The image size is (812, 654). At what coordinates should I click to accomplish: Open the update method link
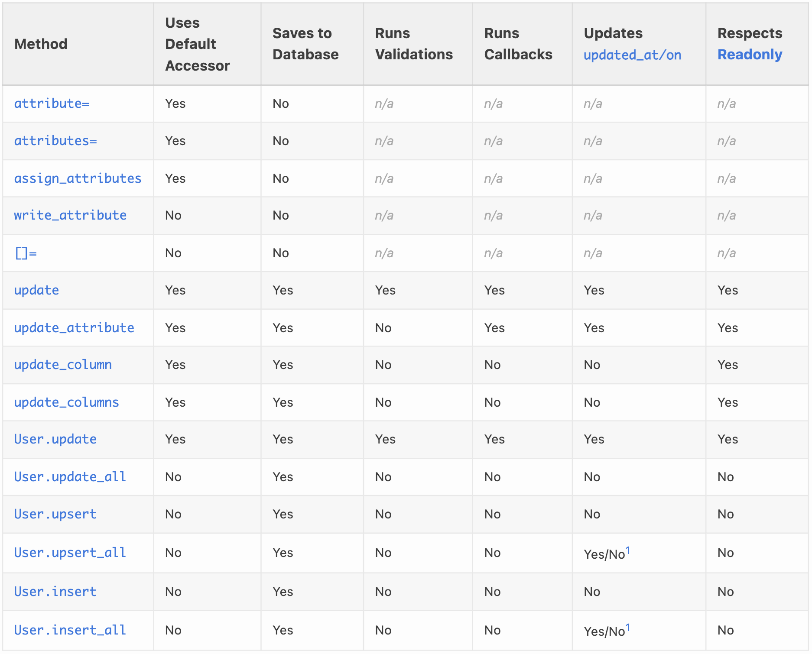coord(36,290)
